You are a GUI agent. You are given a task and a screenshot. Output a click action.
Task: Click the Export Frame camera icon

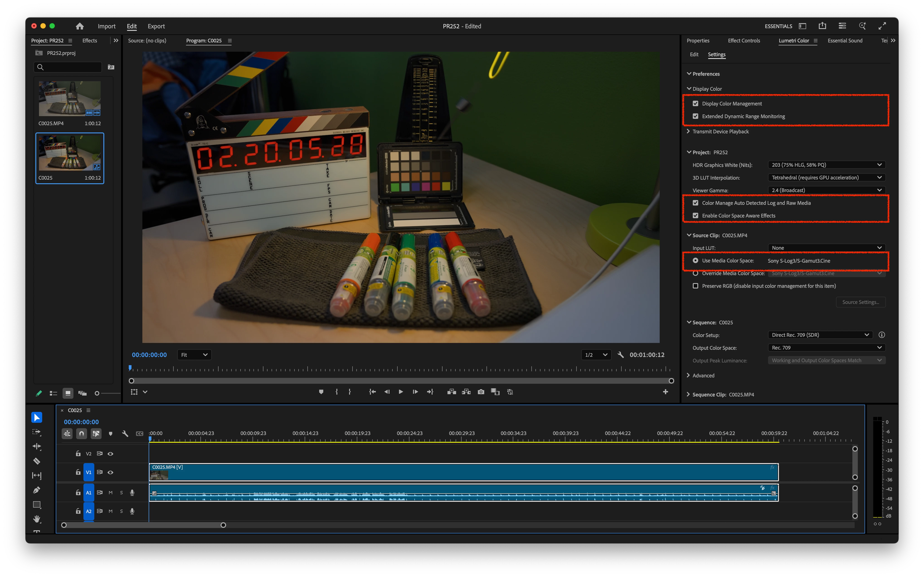(x=481, y=392)
